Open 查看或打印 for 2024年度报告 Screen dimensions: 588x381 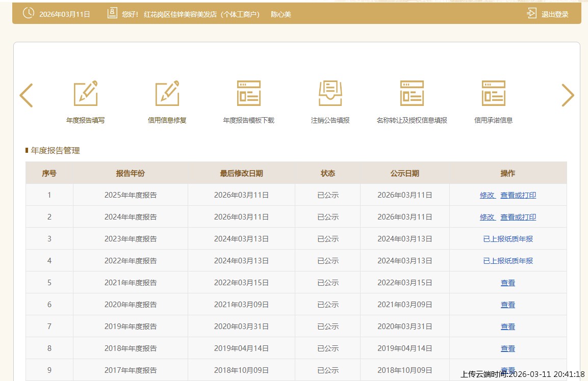[x=518, y=217]
